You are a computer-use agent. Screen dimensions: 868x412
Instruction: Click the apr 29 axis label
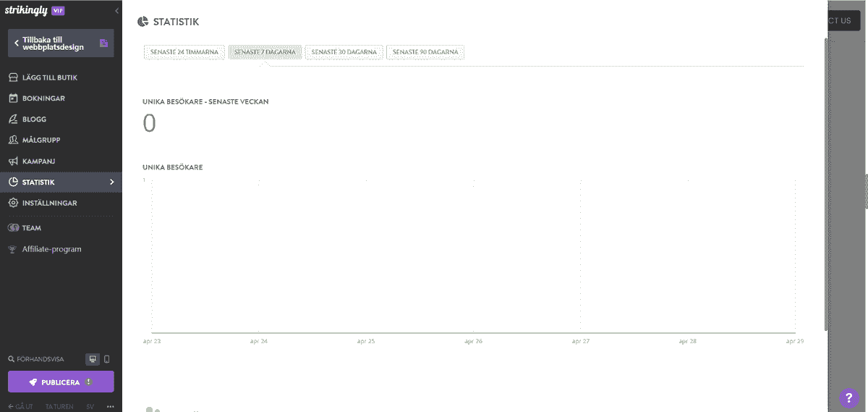tap(795, 340)
